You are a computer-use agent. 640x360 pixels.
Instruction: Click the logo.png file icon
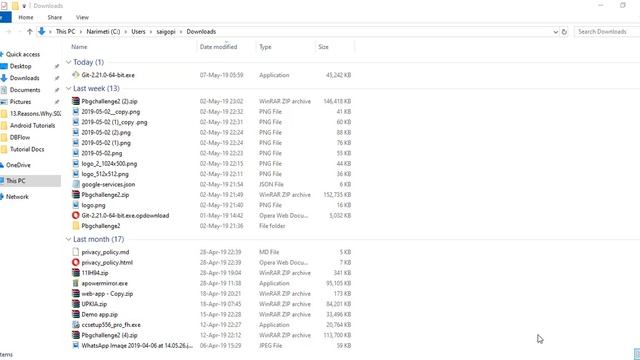(x=76, y=205)
